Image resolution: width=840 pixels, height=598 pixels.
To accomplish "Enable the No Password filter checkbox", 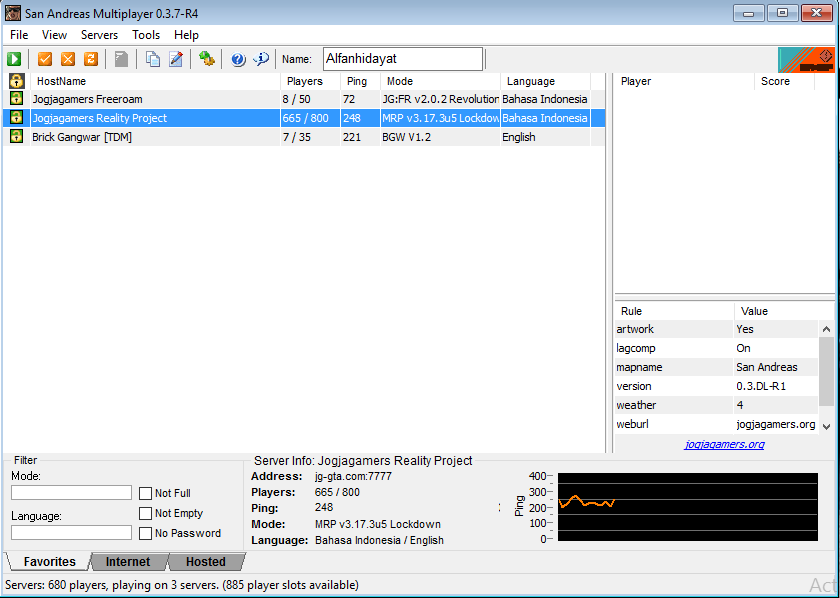I will 145,533.
